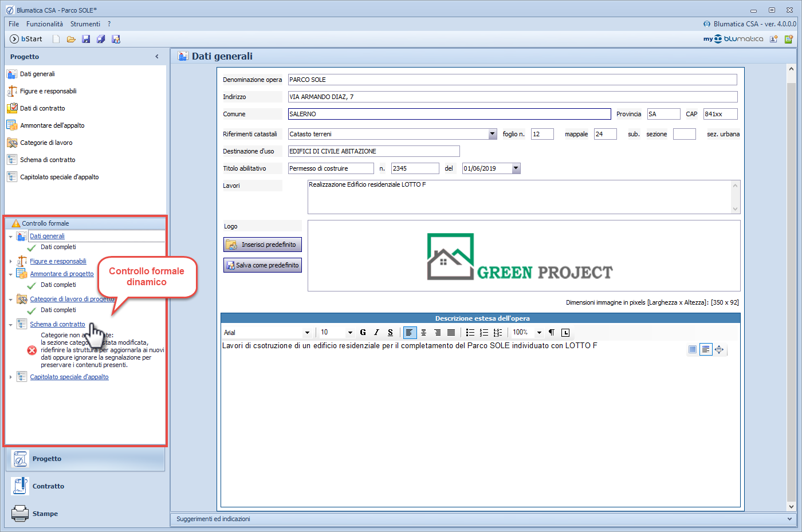Expand the Capitolato speciale d'appalto tree node
The width and height of the screenshot is (802, 532).
[11, 377]
